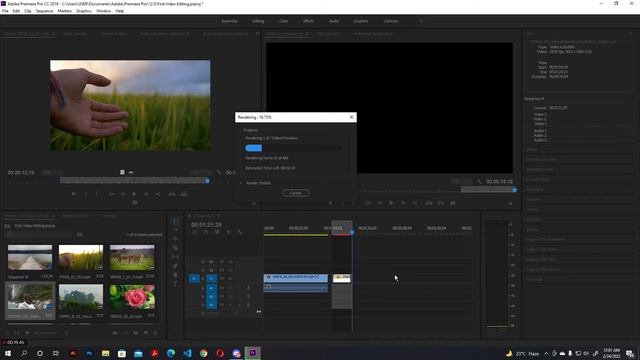Viewport: 640px width, 360px height.
Task: Click Mark In in the Source monitor
Action: pyautogui.click(x=86, y=194)
